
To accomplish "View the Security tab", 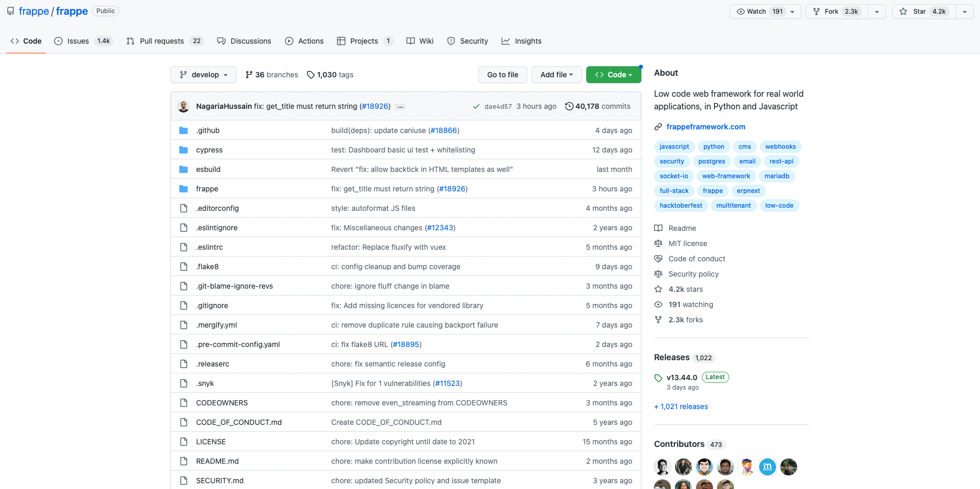I will point(467,41).
